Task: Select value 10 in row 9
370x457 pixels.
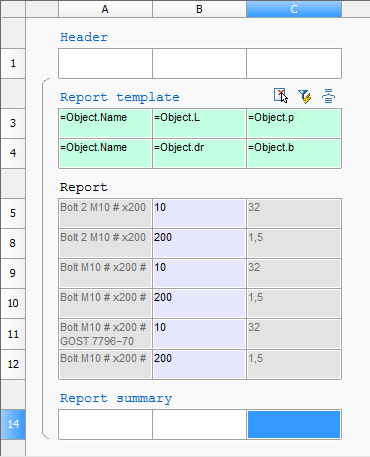Action: coord(199,273)
